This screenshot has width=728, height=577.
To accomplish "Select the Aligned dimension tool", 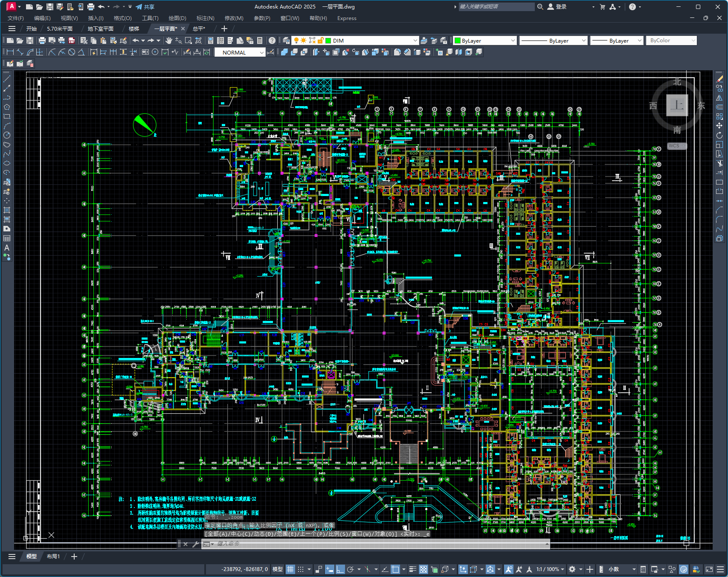I will tap(20, 52).
